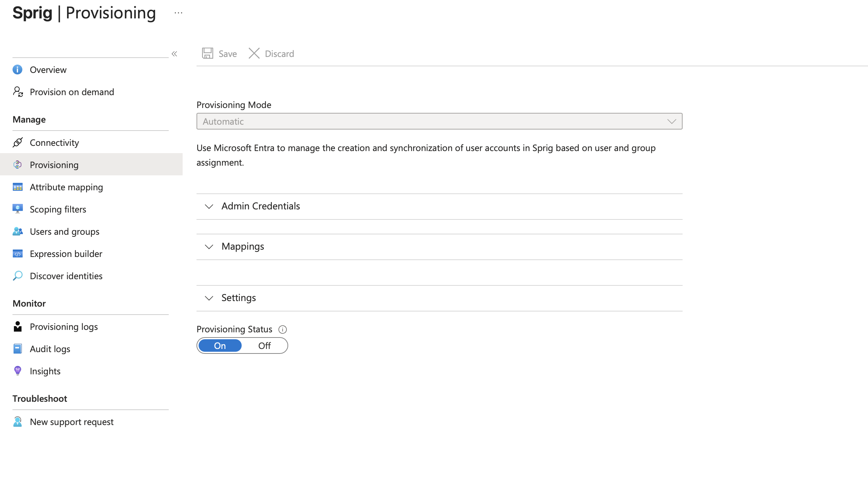Open the Overview menu item
This screenshot has height=483, width=868.
point(48,70)
